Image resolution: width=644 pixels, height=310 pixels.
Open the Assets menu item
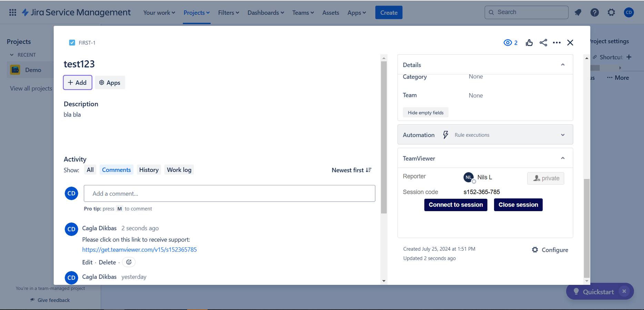(331, 13)
